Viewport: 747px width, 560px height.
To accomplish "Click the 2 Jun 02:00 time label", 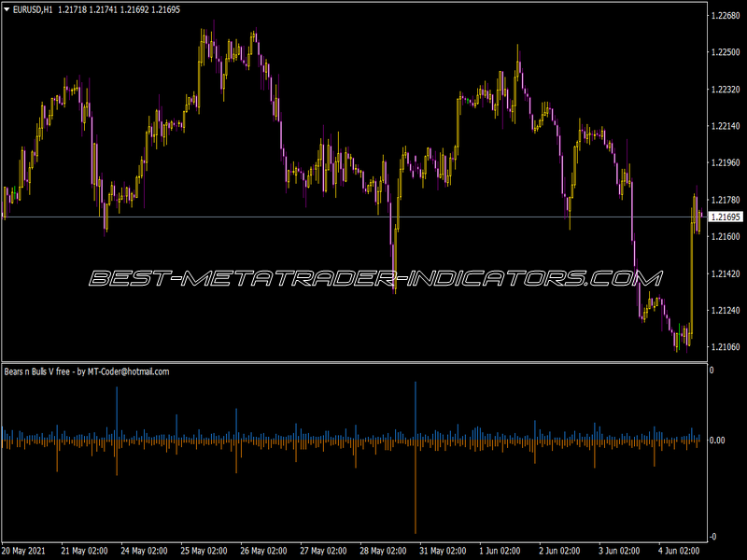I will click(x=559, y=551).
